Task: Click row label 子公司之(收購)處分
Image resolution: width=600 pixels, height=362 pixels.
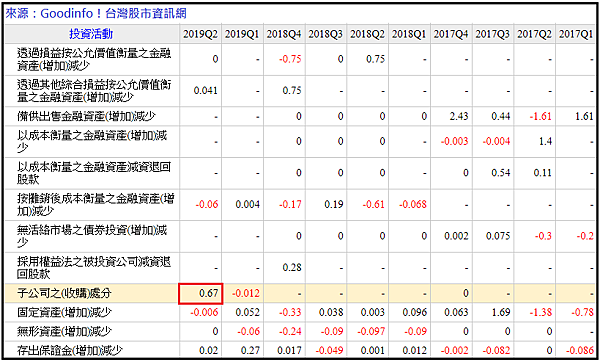Action: point(64,294)
